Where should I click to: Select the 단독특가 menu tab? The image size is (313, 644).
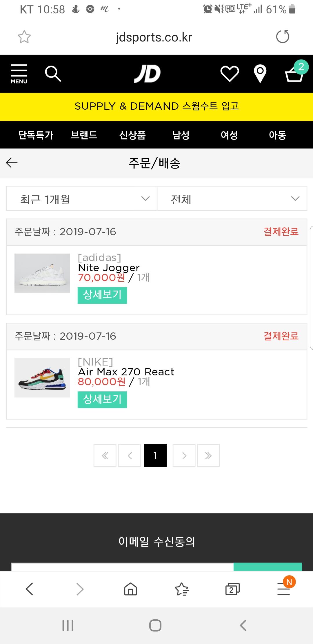pos(36,135)
